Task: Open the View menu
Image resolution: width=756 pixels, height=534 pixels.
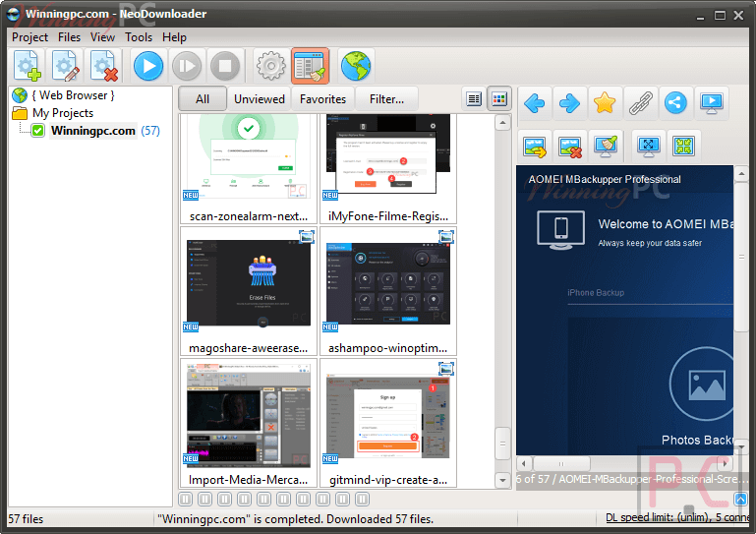Action: (x=102, y=37)
